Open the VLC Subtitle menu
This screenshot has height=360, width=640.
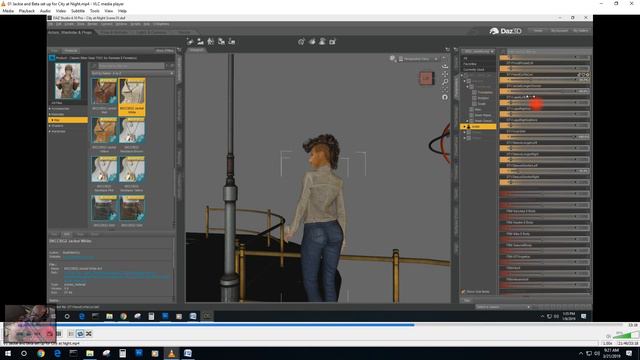tap(78, 11)
